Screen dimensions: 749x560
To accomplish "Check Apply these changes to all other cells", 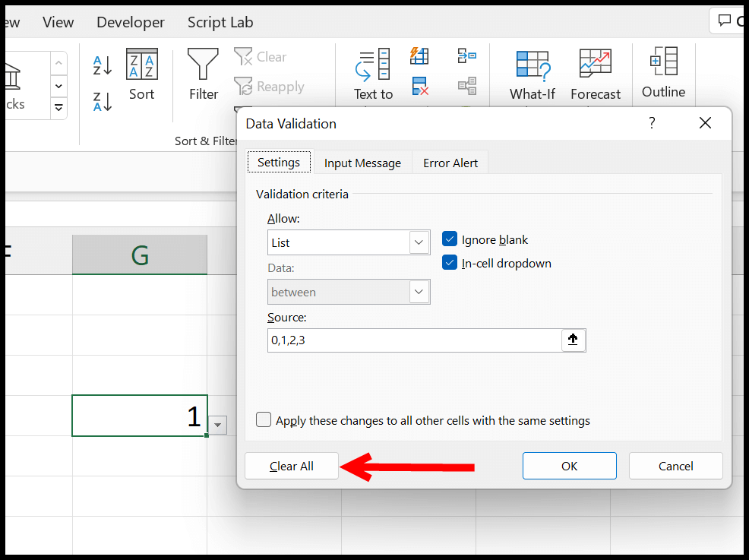I will [x=263, y=419].
